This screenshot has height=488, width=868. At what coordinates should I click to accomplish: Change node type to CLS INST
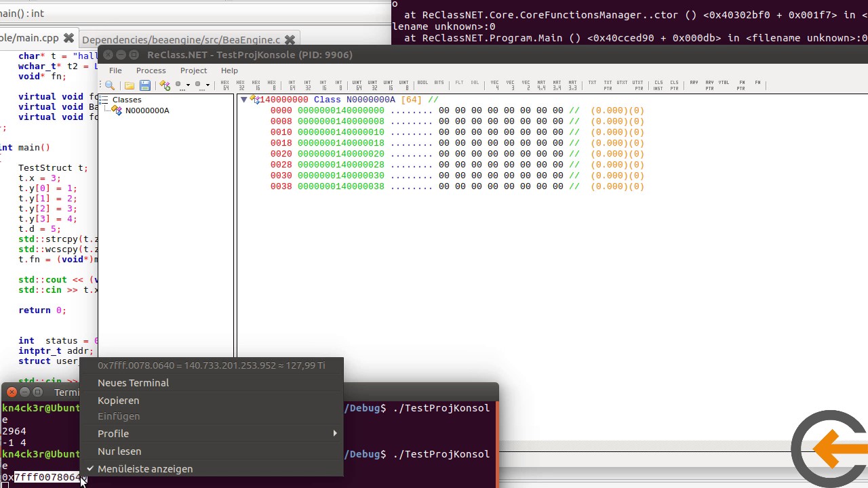(x=658, y=85)
